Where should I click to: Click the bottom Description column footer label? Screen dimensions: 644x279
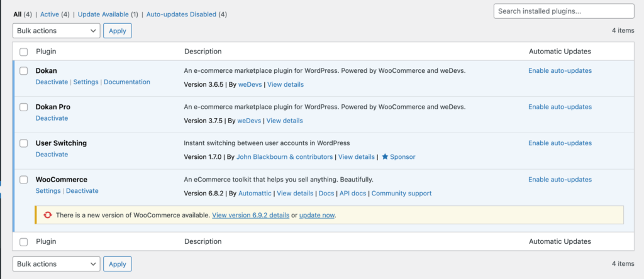pyautogui.click(x=203, y=242)
